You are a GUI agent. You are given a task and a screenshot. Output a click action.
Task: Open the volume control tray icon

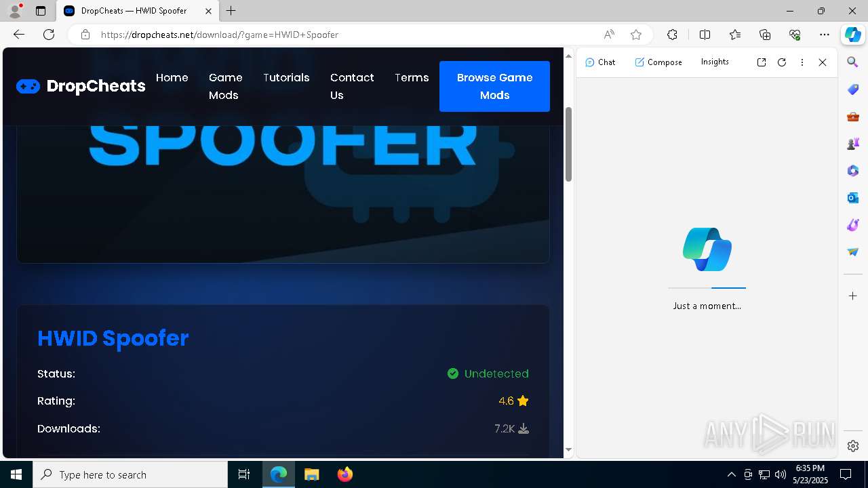coord(781,474)
